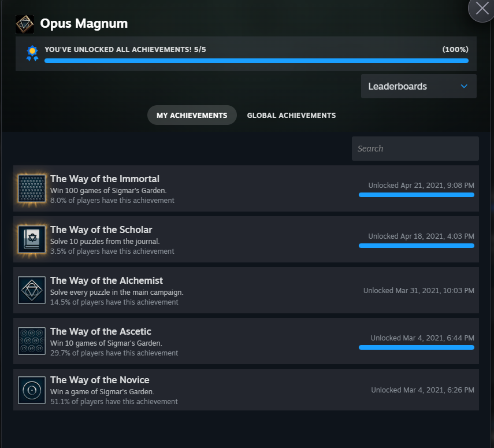494x448 pixels.
Task: Select 'The Way of the Scholar' title
Action: coord(101,229)
